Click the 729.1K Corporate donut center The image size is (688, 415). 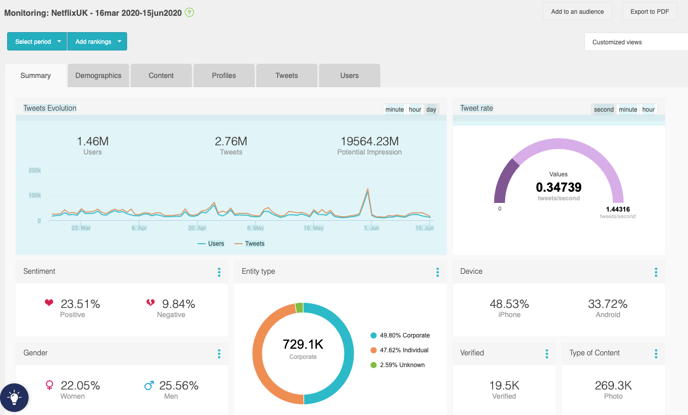point(303,345)
